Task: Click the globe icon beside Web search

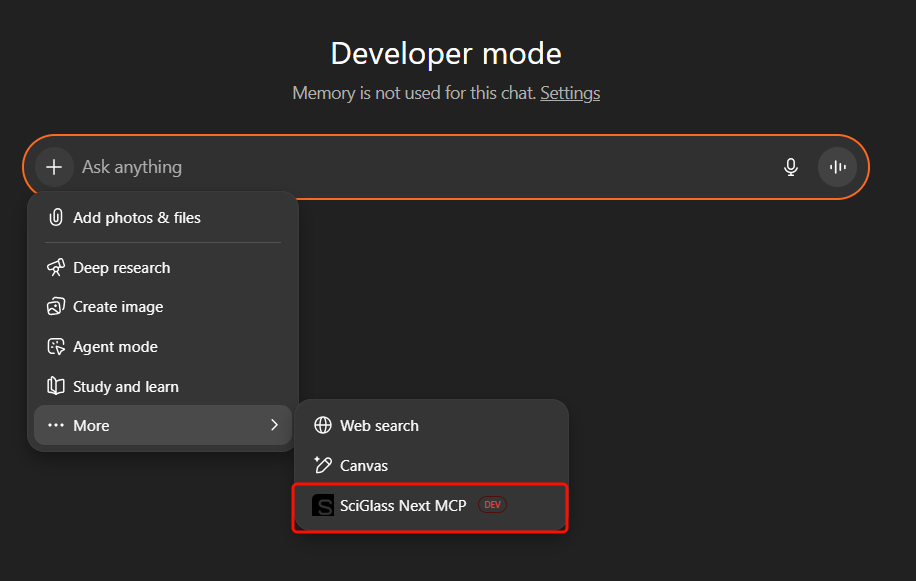Action: 323,426
